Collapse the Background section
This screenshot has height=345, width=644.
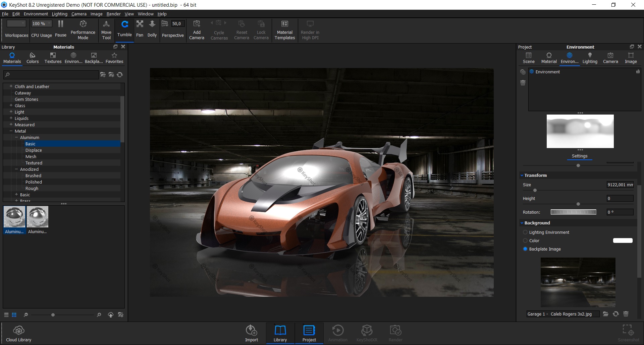coord(522,223)
